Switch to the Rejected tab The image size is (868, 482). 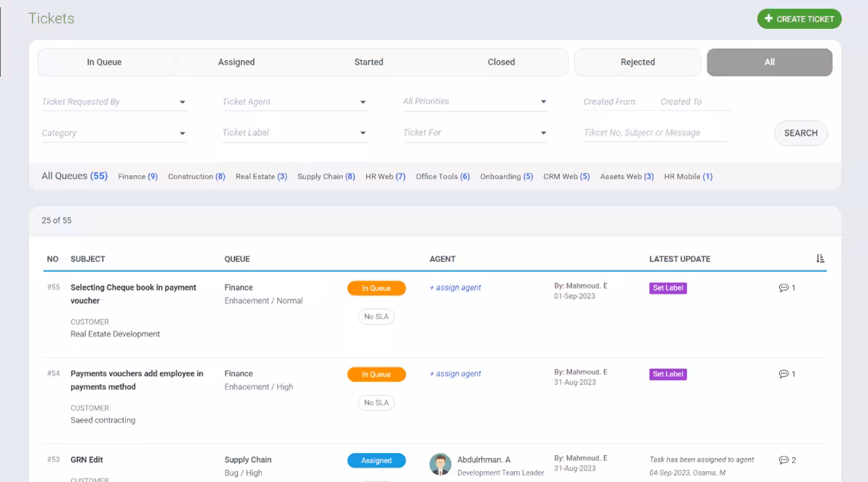coord(638,62)
